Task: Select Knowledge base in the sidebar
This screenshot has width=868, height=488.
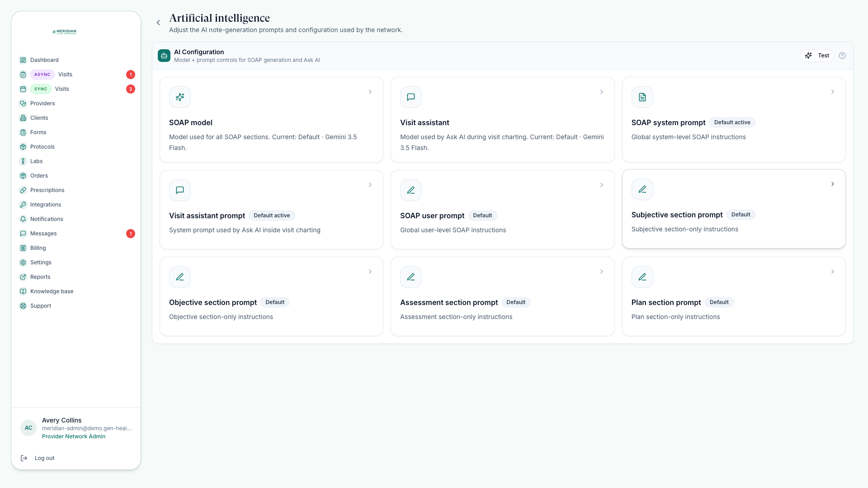Action: coord(76,291)
